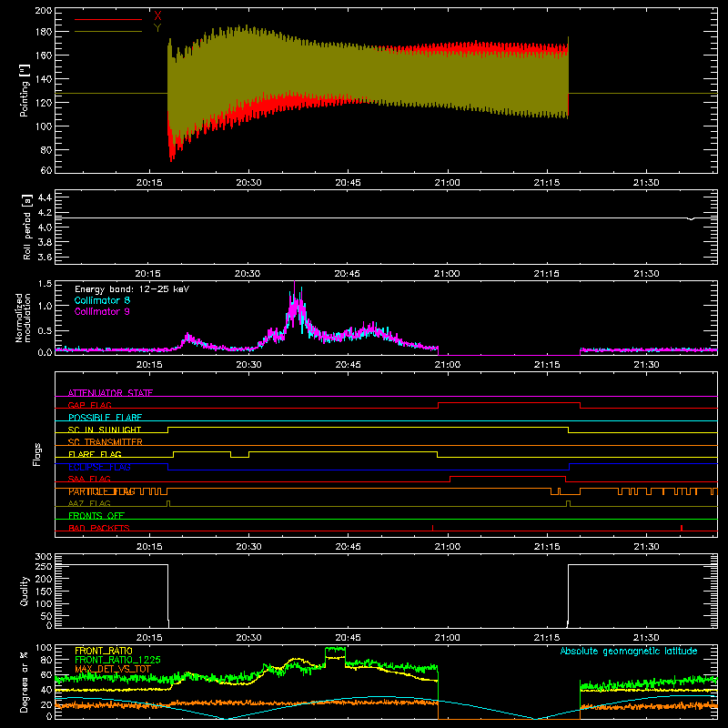Select the FRONT_RATIO legend entry
Screen dimensions: 728x728
tap(104, 651)
